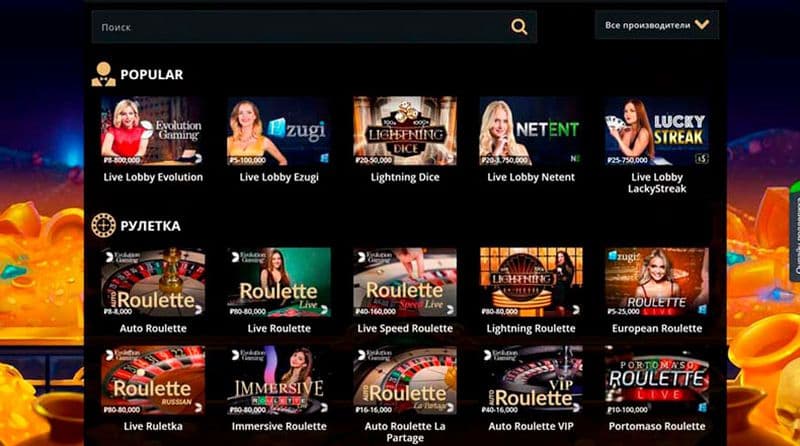Open Live Lobby Ezugi game
The image size is (800, 446).
tap(279, 131)
